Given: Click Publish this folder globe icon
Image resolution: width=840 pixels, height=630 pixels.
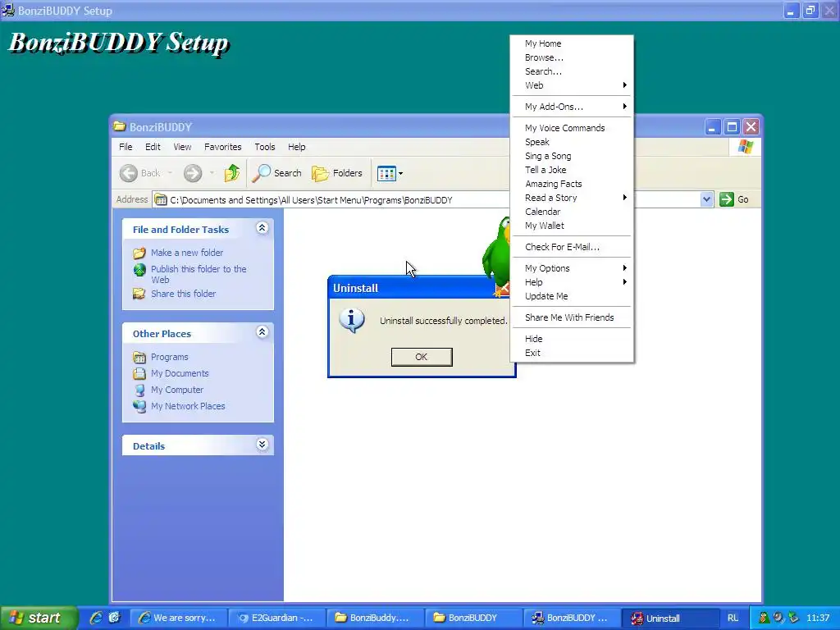Looking at the screenshot, I should tap(139, 269).
